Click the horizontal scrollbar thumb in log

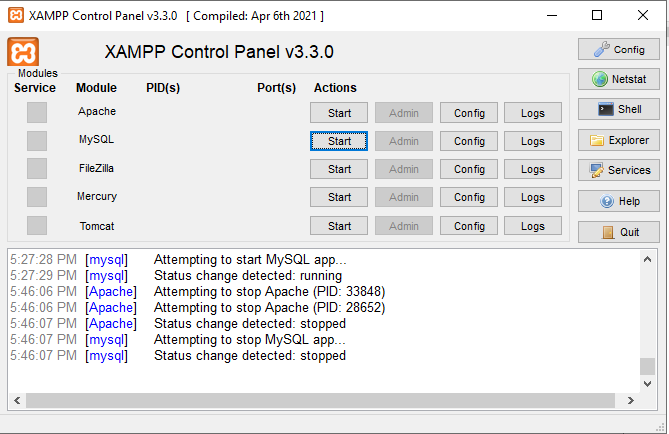click(x=320, y=400)
